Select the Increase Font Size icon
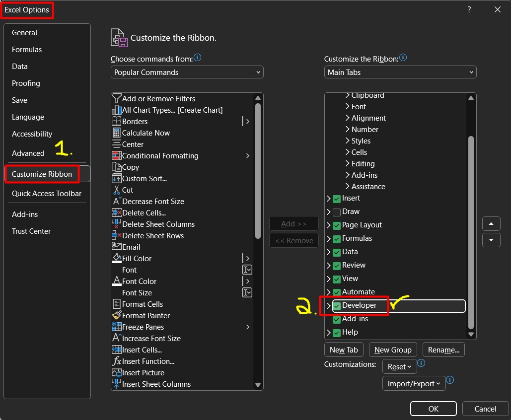The image size is (511, 420). [116, 338]
